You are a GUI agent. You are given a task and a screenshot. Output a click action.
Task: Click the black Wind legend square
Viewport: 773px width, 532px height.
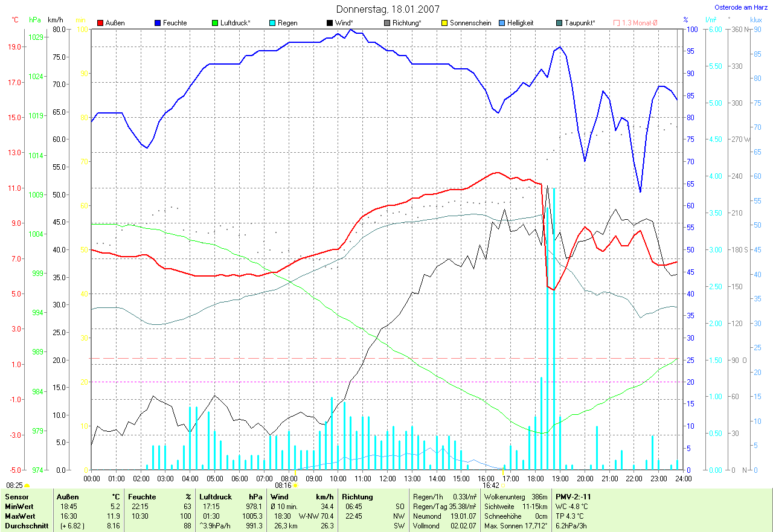coord(330,23)
